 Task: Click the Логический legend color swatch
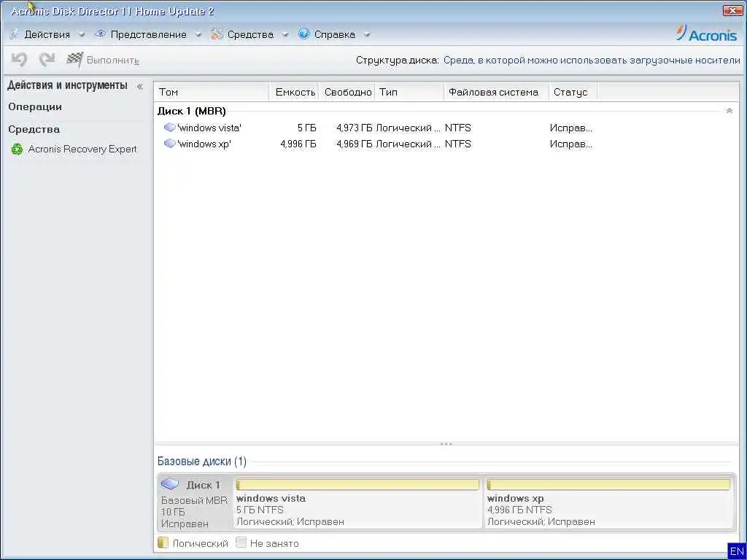pyautogui.click(x=163, y=542)
